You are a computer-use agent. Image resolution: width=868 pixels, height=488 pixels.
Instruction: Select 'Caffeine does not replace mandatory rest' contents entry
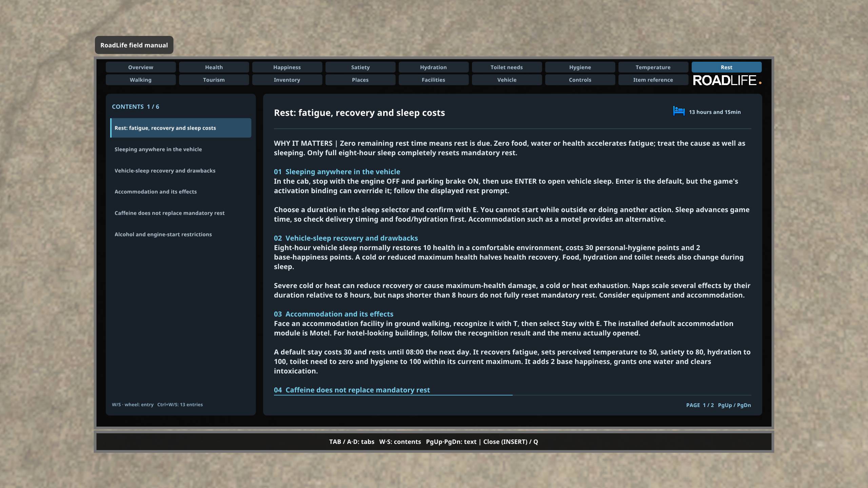[x=181, y=213]
